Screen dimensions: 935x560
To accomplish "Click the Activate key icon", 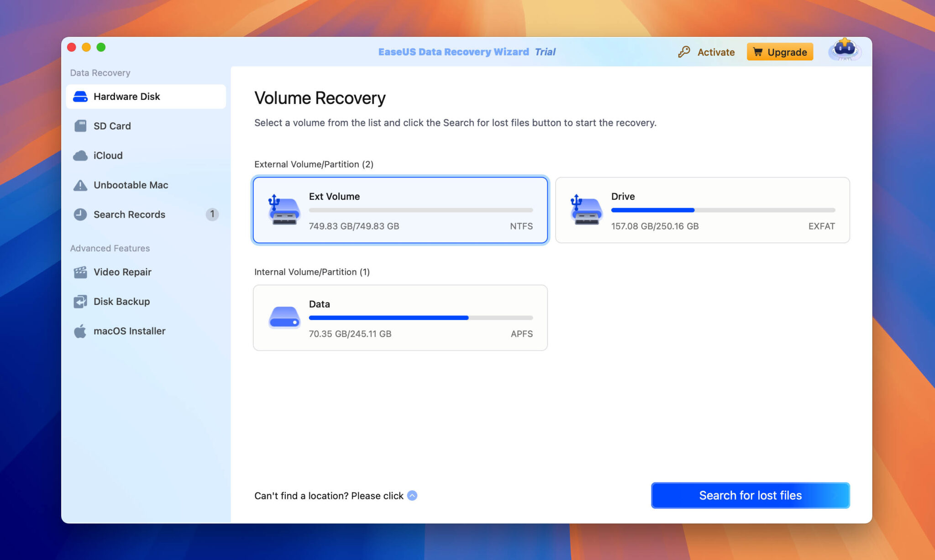I will [x=683, y=52].
